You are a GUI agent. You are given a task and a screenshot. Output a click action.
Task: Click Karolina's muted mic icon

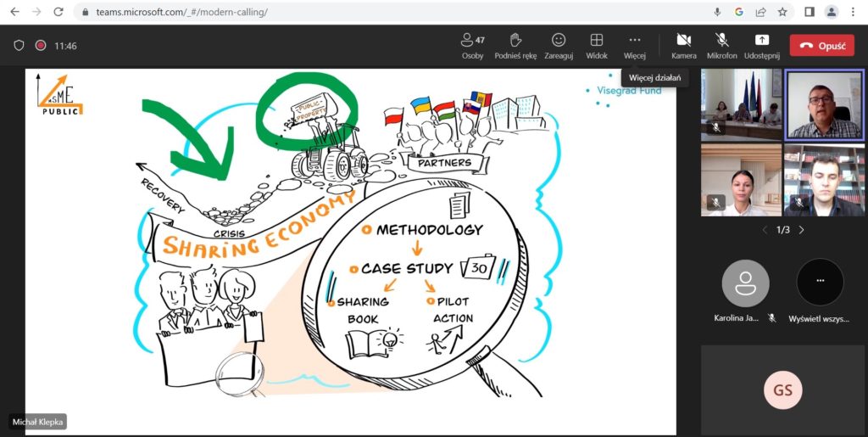771,318
